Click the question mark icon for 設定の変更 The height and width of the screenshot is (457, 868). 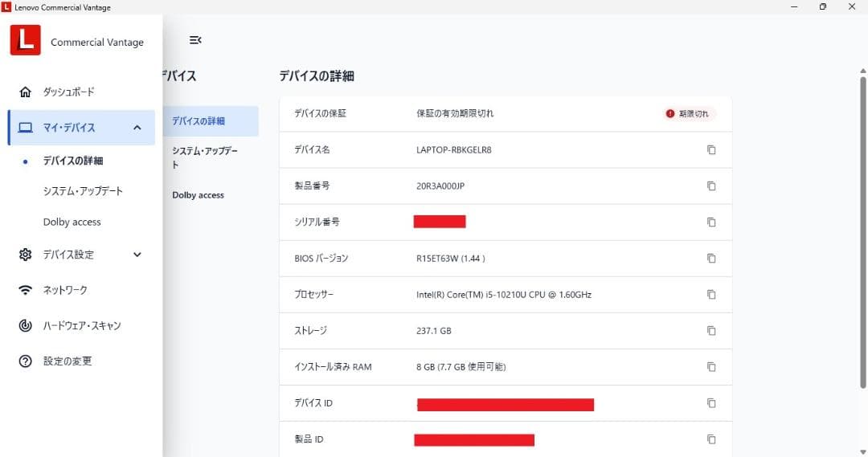coord(26,361)
